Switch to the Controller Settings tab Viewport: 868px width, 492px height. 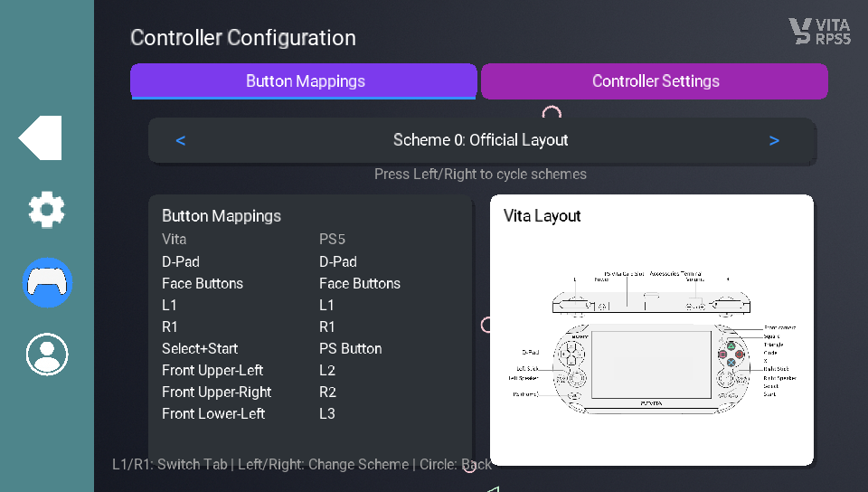click(x=655, y=81)
